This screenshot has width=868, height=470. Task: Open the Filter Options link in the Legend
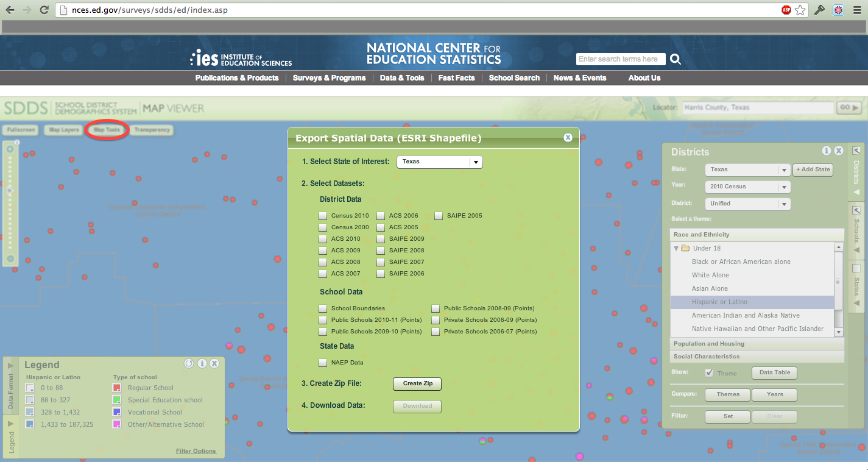196,450
